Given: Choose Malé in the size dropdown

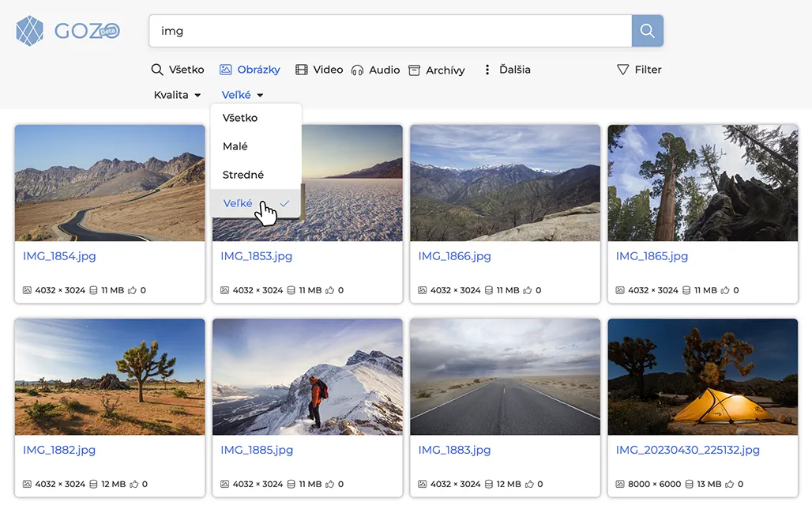Looking at the screenshot, I should (x=235, y=146).
